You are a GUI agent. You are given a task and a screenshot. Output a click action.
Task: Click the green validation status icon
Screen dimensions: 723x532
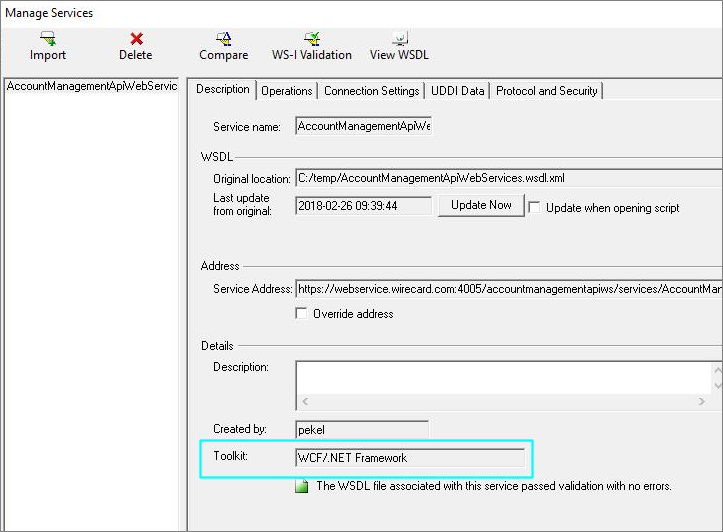(x=303, y=486)
